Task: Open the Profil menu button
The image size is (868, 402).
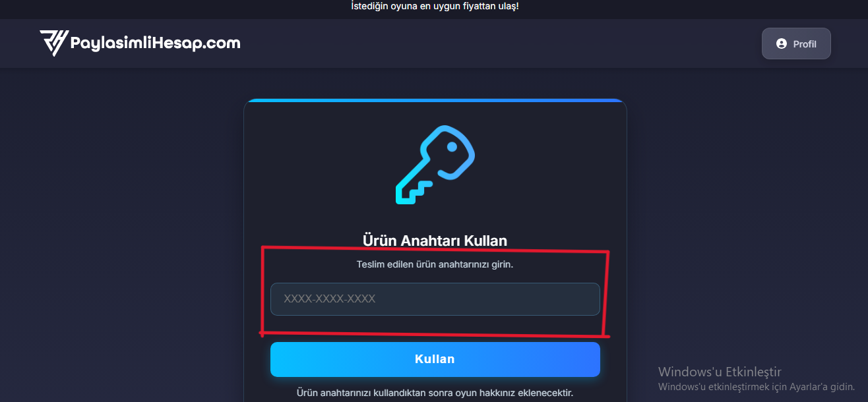Action: (x=796, y=43)
